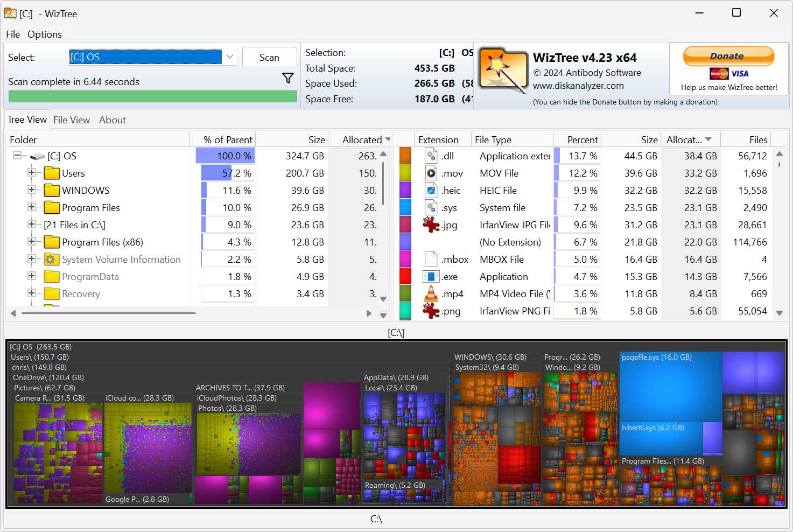Select the pagefile.sys block in the treemap
Image resolution: width=793 pixels, height=532 pixels.
click(669, 385)
